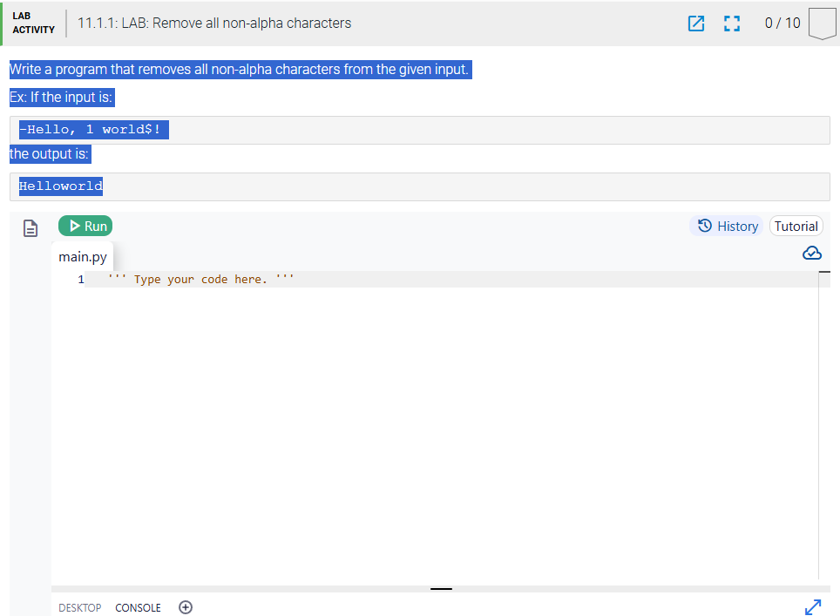The image size is (840, 616).
Task: Click the placeholder comment Type your code here
Action: coord(200,279)
